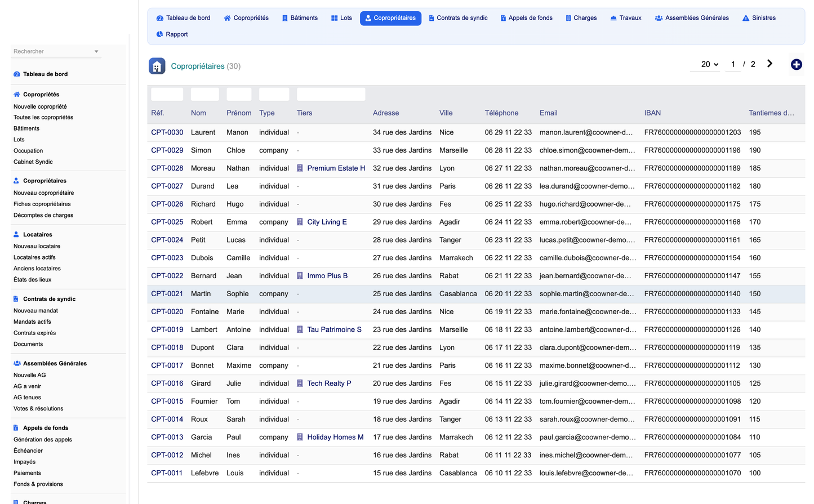Image resolution: width=814 pixels, height=504 pixels.
Task: Click sidebar Contrats de syndic document icon
Action: point(16,299)
